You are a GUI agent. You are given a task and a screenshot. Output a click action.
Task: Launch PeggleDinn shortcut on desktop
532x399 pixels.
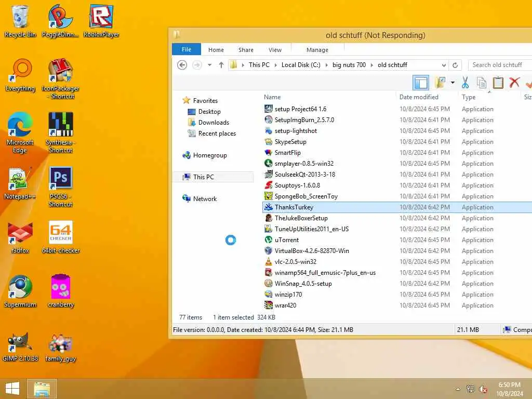60,21
